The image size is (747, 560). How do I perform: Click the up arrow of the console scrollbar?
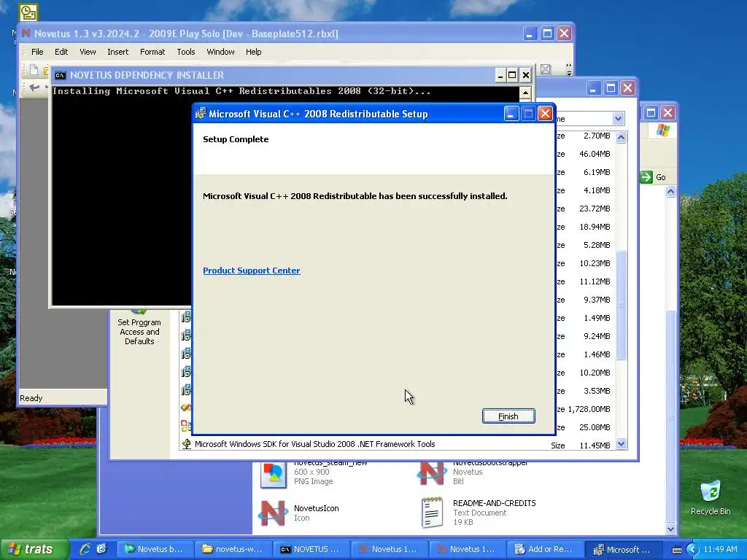point(525,93)
